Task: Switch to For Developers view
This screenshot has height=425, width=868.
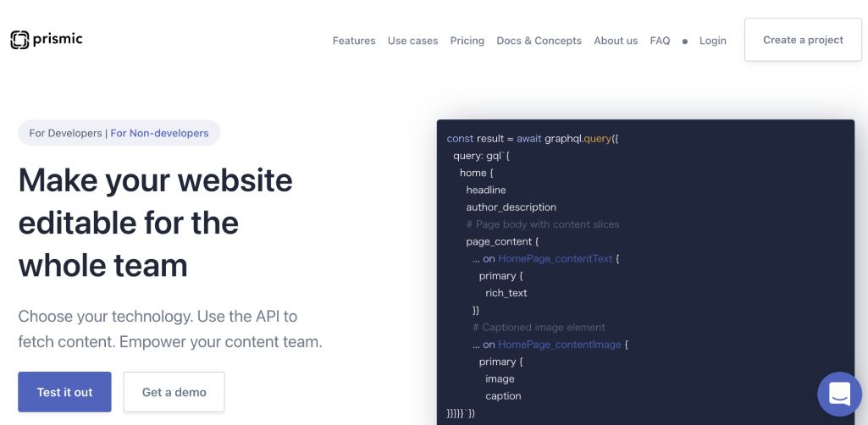Action: pos(65,133)
